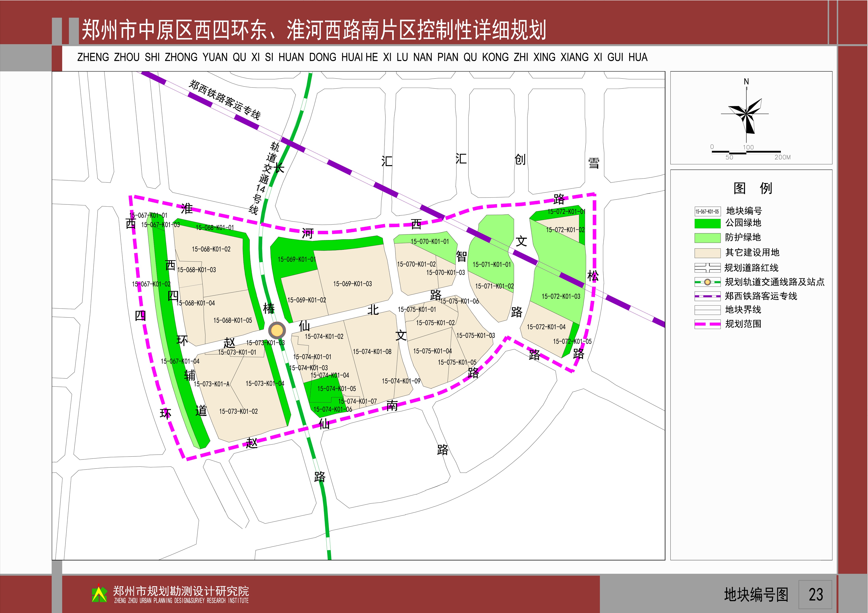This screenshot has height=613, width=868.
Task: Click parcel label 15-068-K01-03
Action: click(x=197, y=270)
